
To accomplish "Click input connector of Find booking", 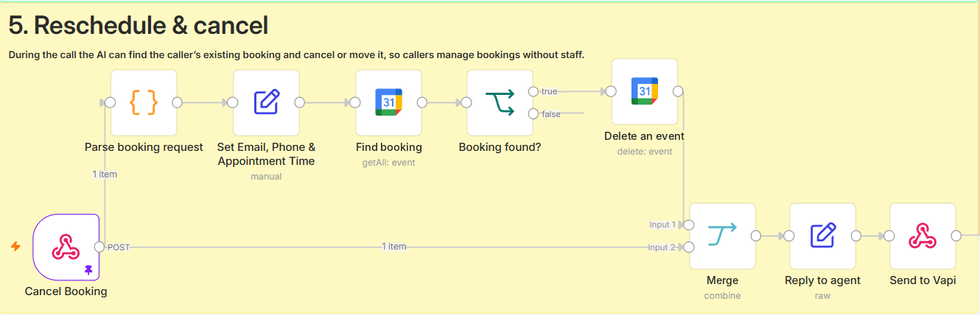I will pyautogui.click(x=354, y=102).
